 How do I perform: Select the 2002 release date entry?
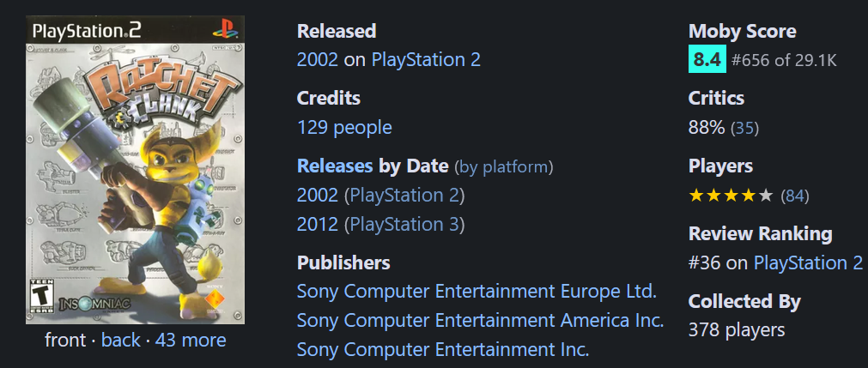click(317, 196)
